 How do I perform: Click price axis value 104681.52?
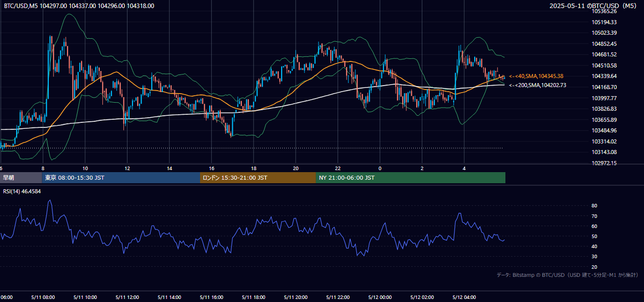pos(605,54)
